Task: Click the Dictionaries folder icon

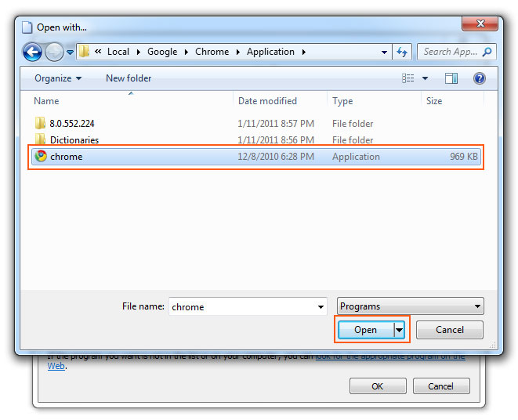Action: (40, 139)
